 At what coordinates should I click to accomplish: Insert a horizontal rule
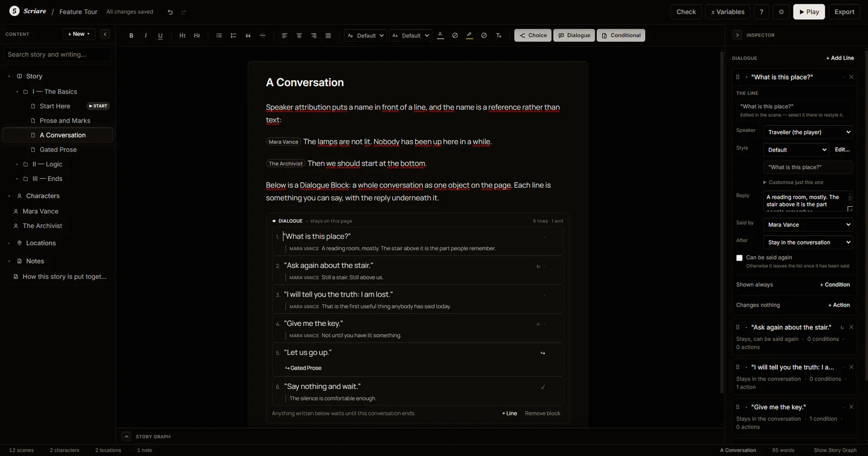coord(263,35)
